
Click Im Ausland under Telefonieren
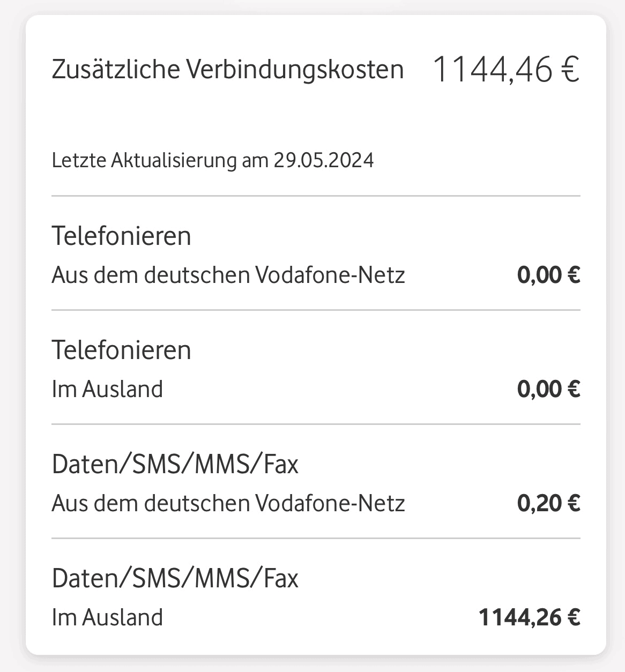pyautogui.click(x=107, y=390)
